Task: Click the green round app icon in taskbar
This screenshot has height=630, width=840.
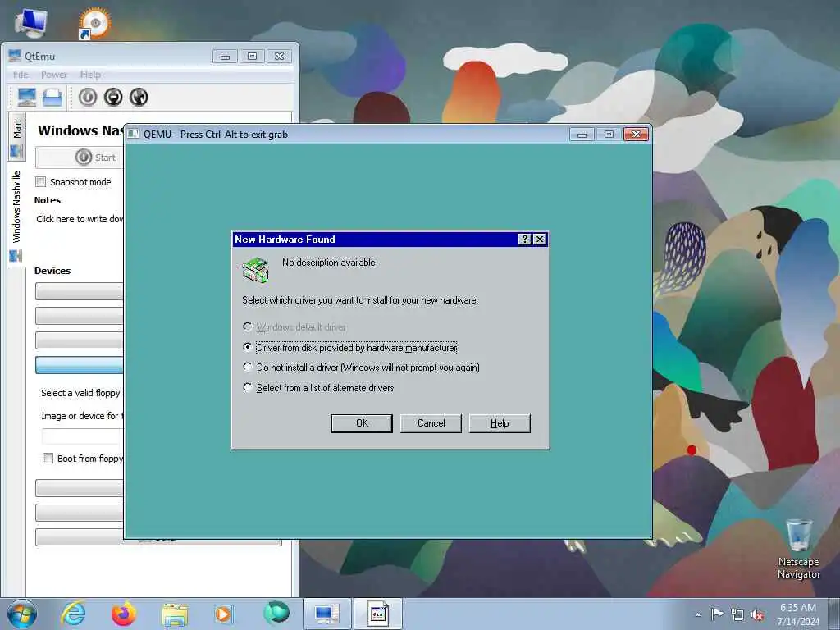Action: click(276, 613)
